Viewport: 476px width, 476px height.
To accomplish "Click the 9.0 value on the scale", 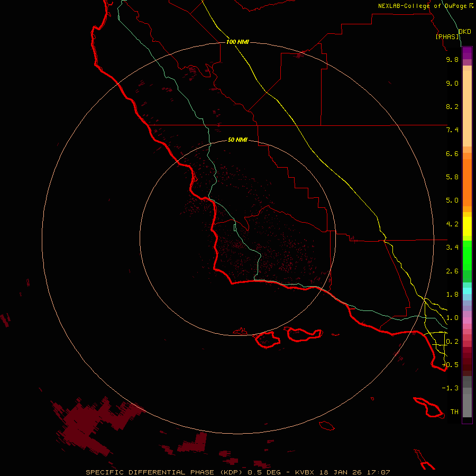I will coord(452,83).
